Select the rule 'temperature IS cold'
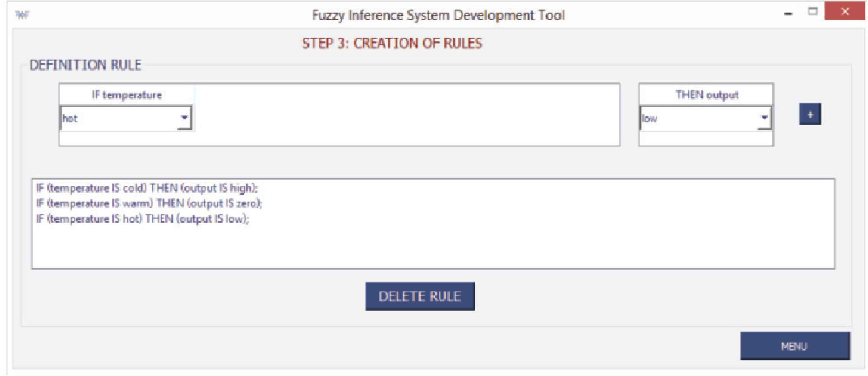The image size is (868, 376). [x=147, y=188]
